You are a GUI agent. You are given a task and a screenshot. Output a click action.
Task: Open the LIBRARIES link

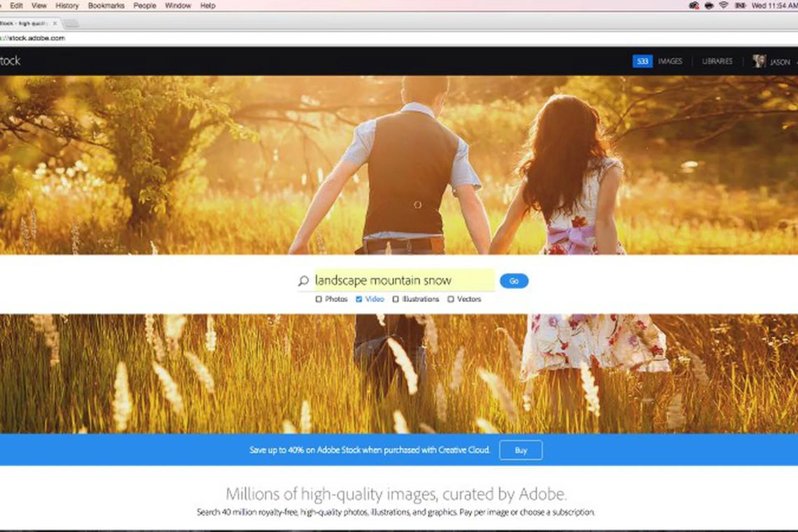tap(717, 62)
